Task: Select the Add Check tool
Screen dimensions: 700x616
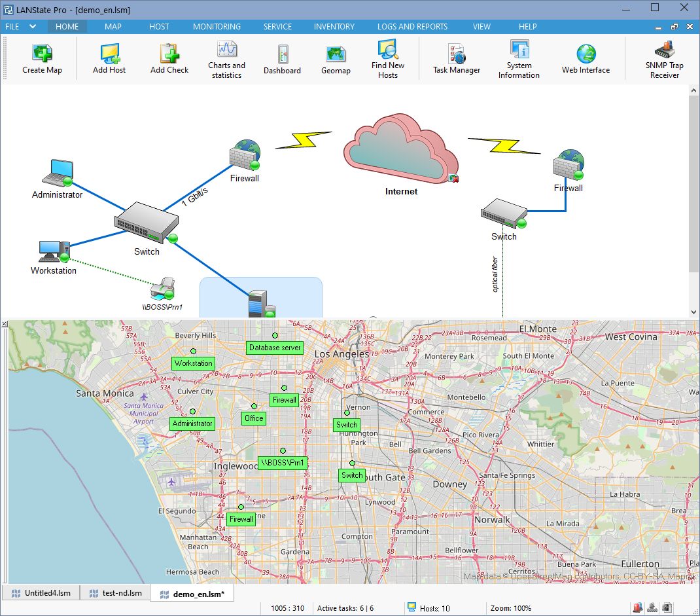Action: pyautogui.click(x=169, y=59)
